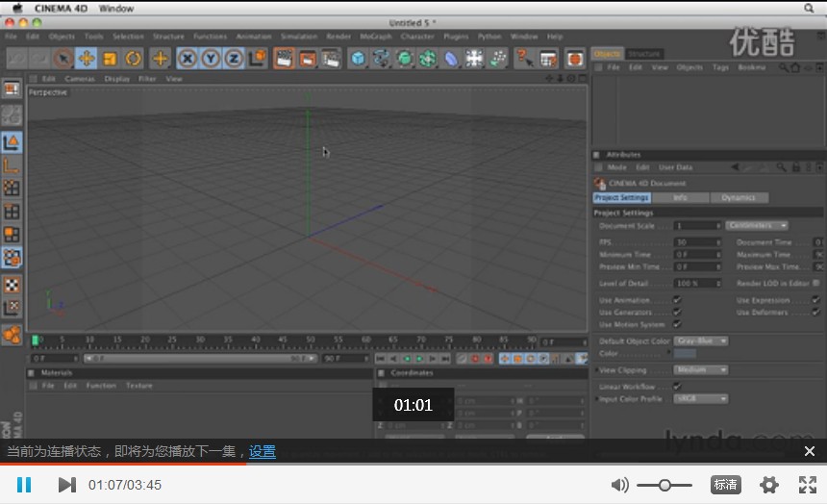827x504 pixels.
Task: Activate the Rotate tool
Action: 133,58
